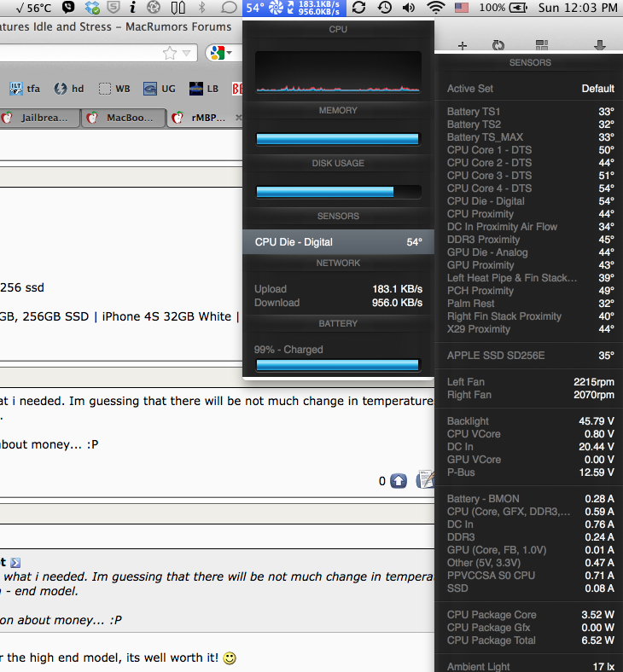Click the download arrow icon above Sensors panel
Image resolution: width=623 pixels, height=672 pixels.
600,45
